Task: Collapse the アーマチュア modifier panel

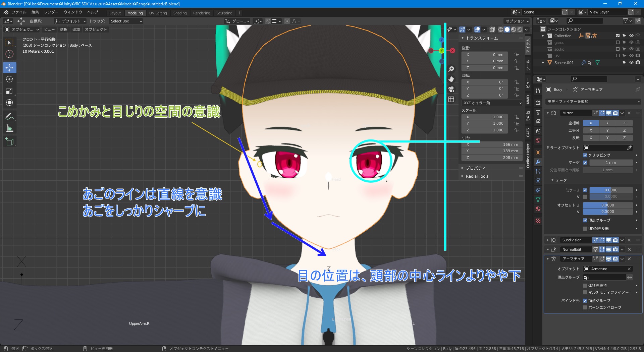Action: click(x=548, y=259)
